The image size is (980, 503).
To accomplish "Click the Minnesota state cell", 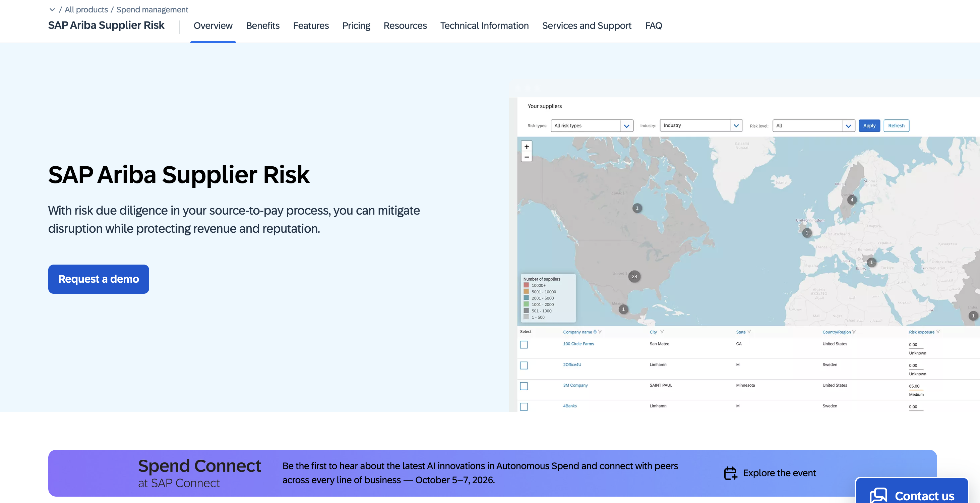I will pyautogui.click(x=745, y=385).
